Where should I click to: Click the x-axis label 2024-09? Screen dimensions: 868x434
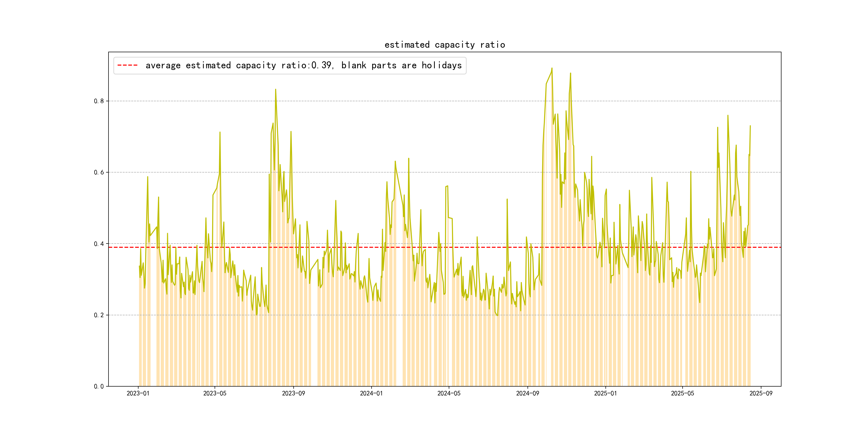[x=527, y=393]
